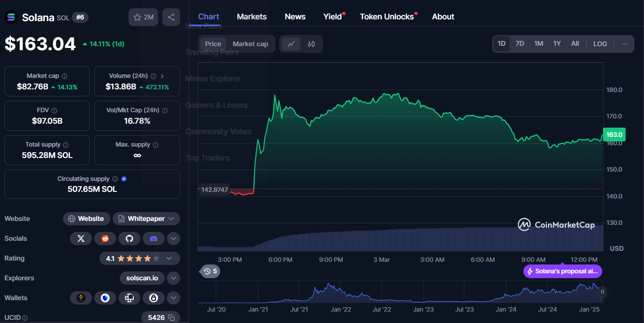Open Solana's proposal news pill
Viewport: 644px width, 323px height.
pos(563,271)
